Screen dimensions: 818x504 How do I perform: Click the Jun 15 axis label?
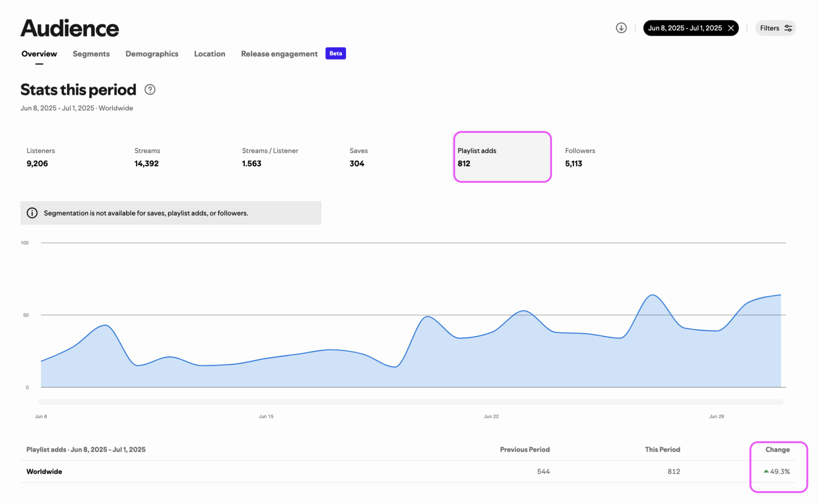(266, 416)
